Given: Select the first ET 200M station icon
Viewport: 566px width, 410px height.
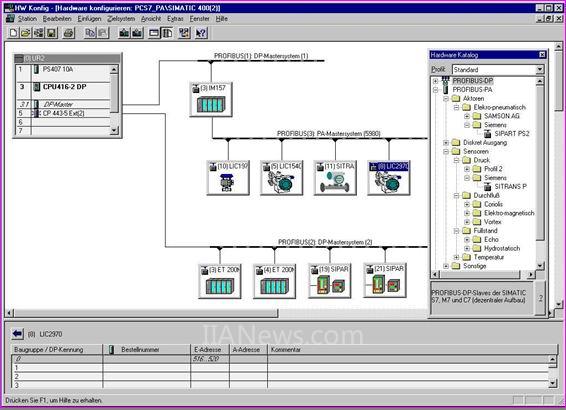Looking at the screenshot, I should (219, 281).
